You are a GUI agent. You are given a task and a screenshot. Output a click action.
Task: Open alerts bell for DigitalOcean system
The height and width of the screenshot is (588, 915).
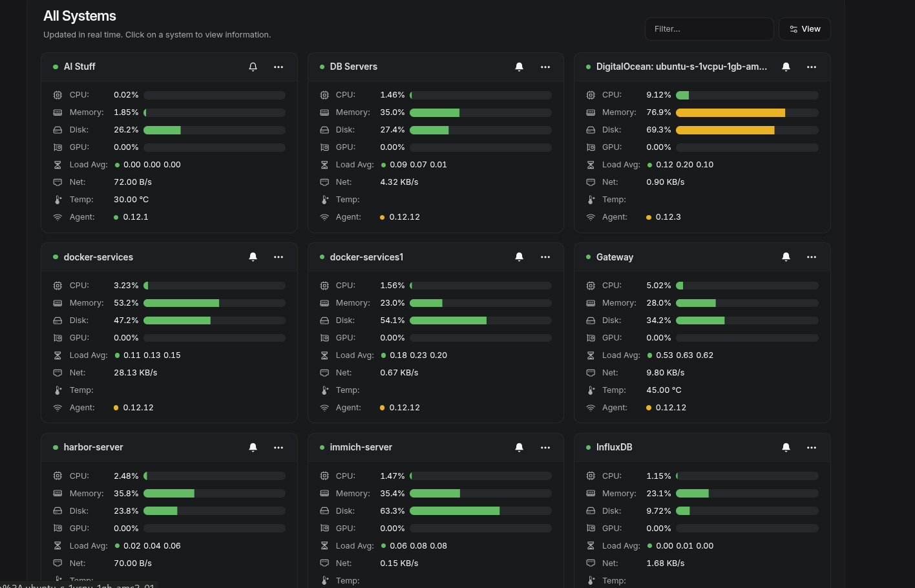coord(786,67)
